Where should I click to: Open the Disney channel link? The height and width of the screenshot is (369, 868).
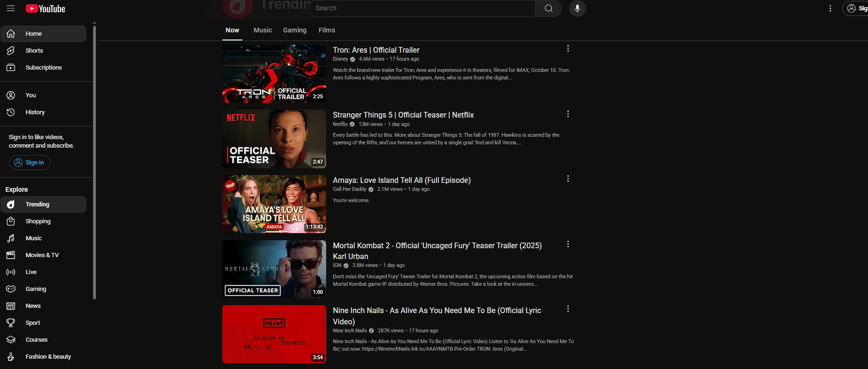pos(340,59)
